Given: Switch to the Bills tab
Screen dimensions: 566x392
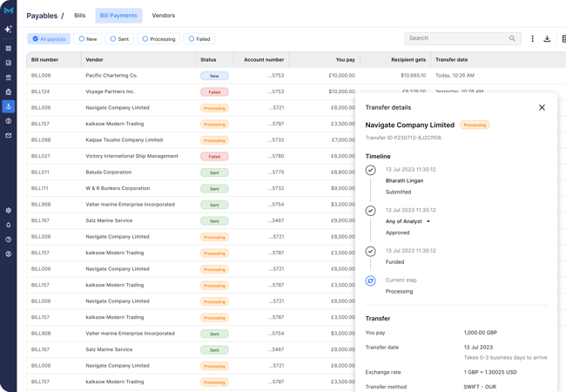Looking at the screenshot, I should pos(80,16).
